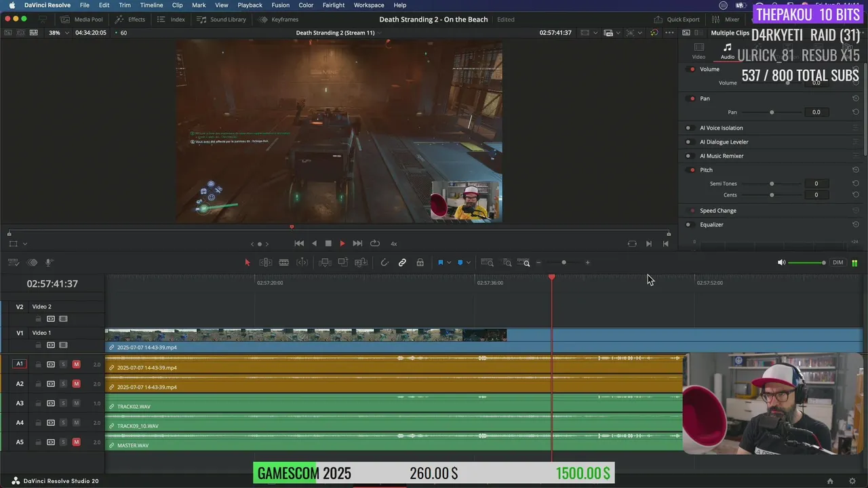
Task: Click the Detail Zoom icon
Action: click(507, 262)
